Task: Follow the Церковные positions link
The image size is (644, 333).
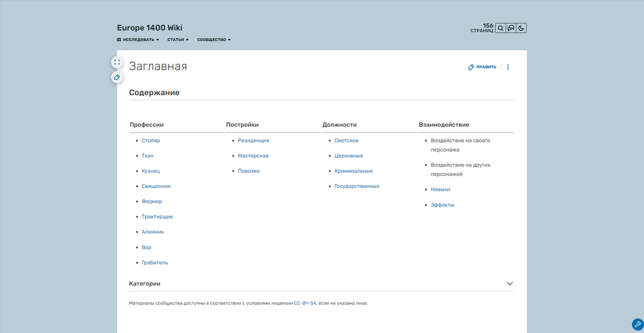Action: pyautogui.click(x=349, y=156)
